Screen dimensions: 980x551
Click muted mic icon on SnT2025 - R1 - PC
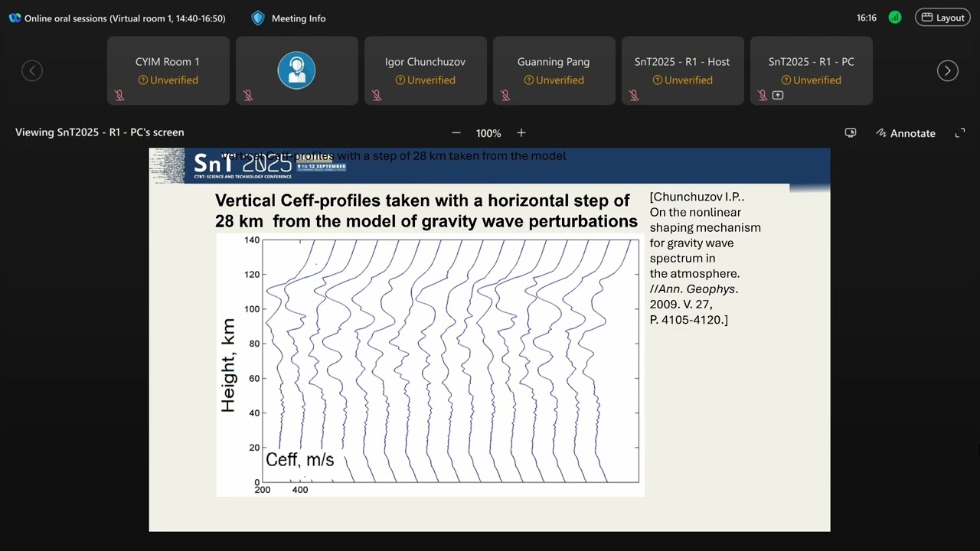763,96
